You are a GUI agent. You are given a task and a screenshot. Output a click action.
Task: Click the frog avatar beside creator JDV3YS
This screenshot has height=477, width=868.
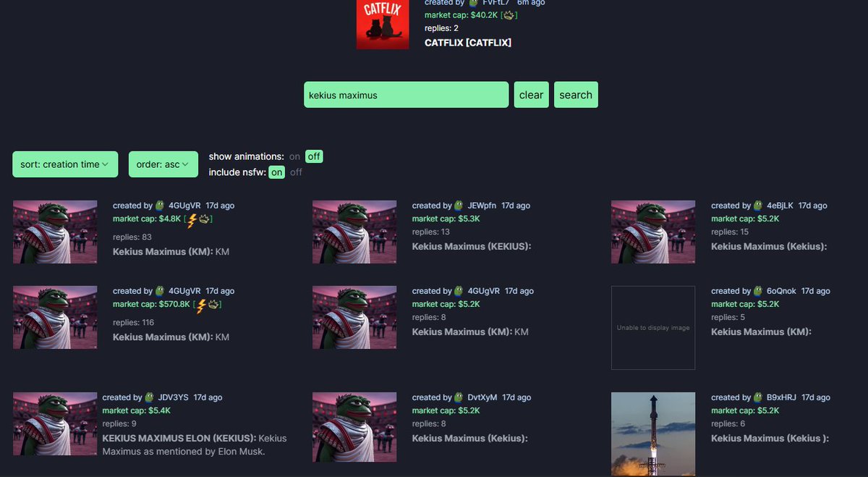pos(150,397)
